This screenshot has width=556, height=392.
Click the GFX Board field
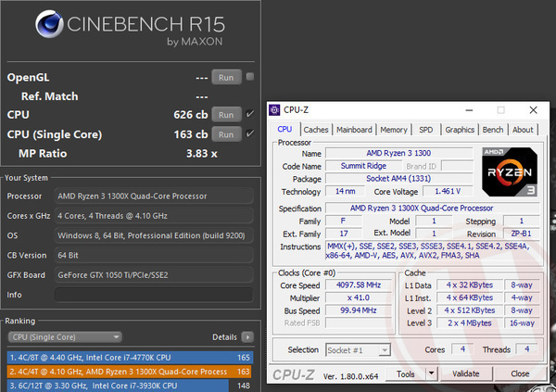[154, 275]
